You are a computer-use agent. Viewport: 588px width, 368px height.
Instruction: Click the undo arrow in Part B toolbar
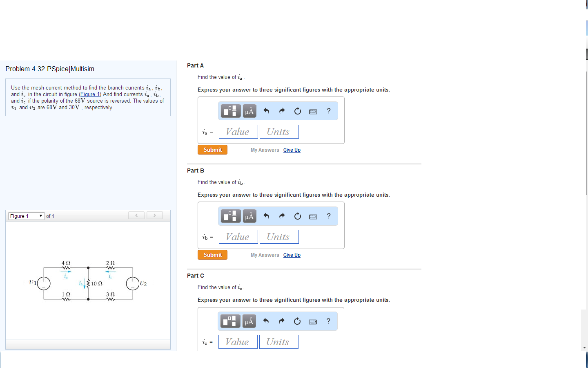point(266,216)
